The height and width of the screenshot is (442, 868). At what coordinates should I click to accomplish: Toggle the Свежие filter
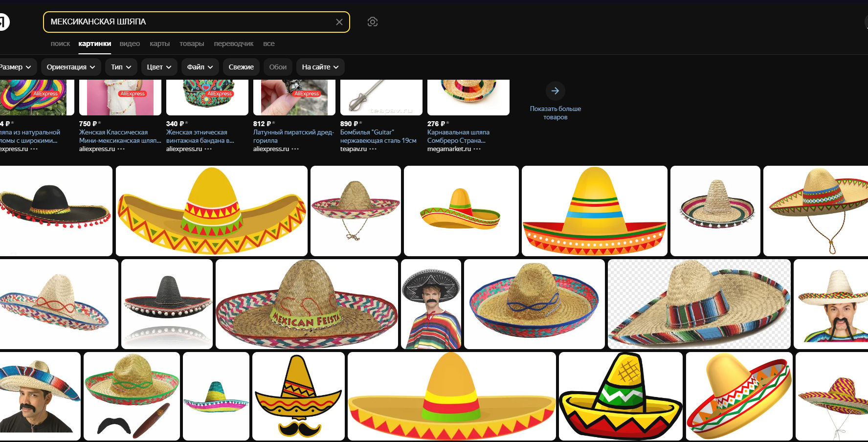click(x=241, y=67)
